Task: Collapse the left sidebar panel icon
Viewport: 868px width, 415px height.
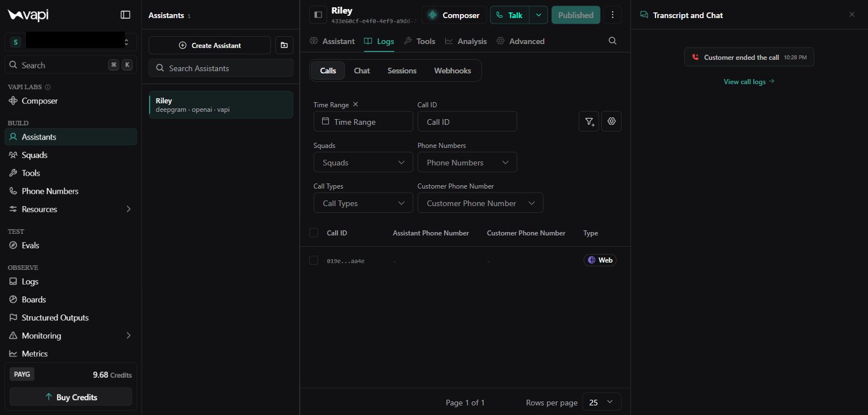Action: click(x=125, y=15)
